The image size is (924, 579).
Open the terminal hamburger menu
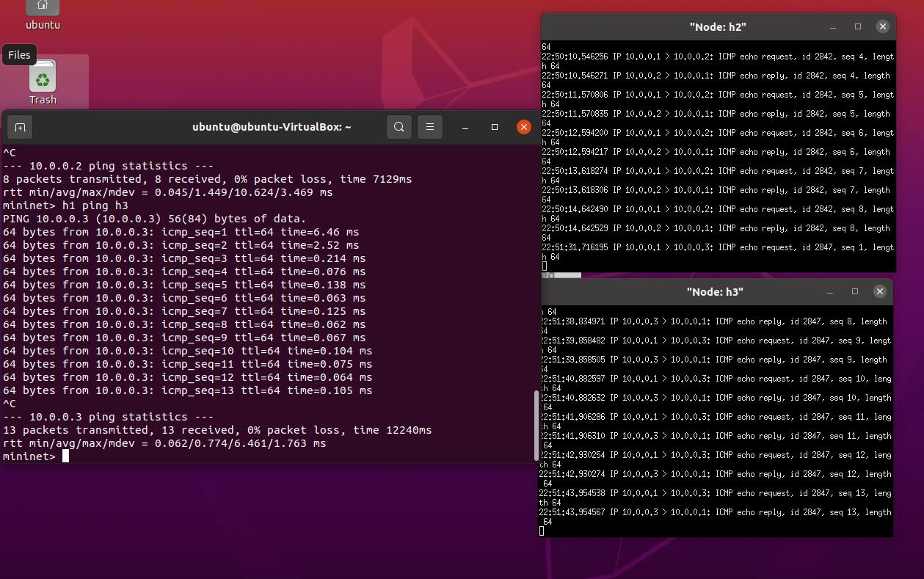tap(430, 127)
